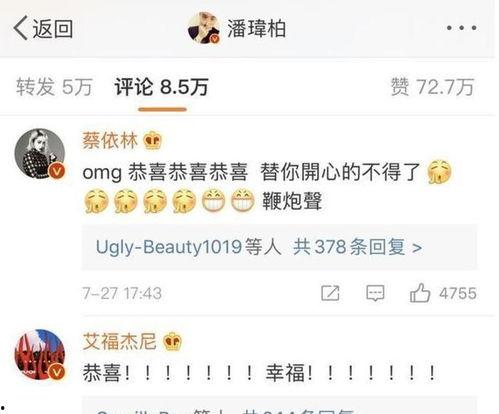The width and height of the screenshot is (499, 414).
Task: Select the 评论 8.5万 tab
Action: tap(162, 87)
